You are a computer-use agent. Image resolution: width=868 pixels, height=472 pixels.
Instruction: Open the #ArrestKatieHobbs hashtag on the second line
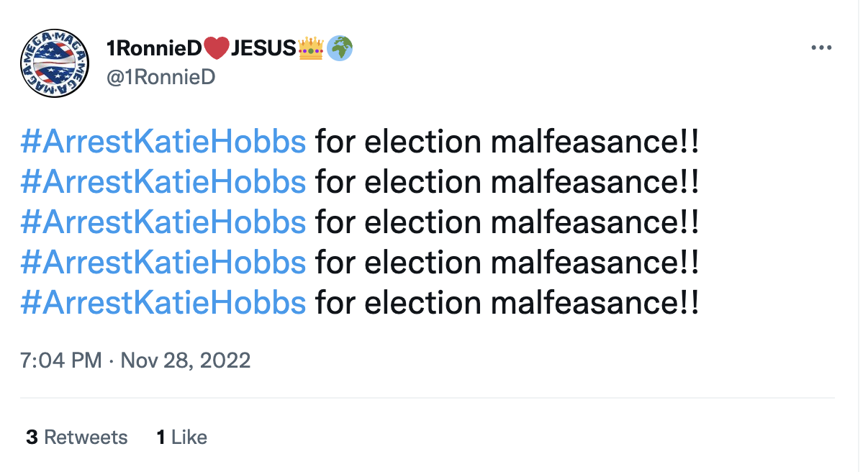(x=161, y=181)
